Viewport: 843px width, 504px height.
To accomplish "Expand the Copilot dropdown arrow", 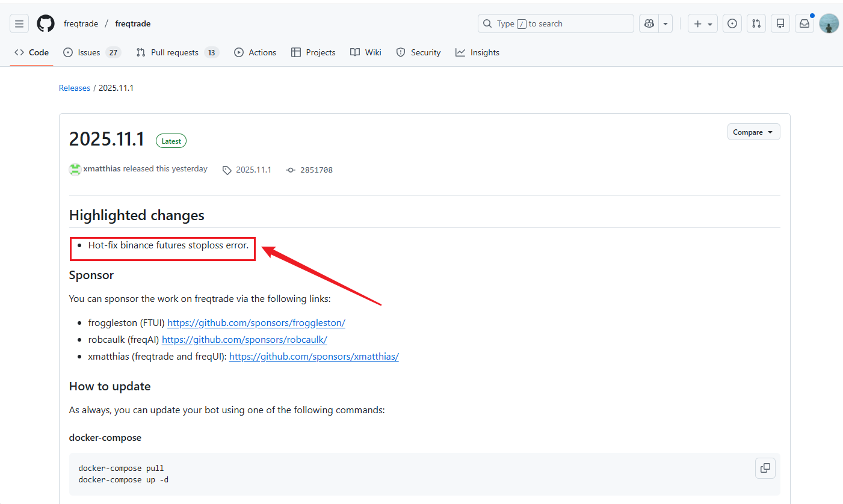I will click(665, 24).
